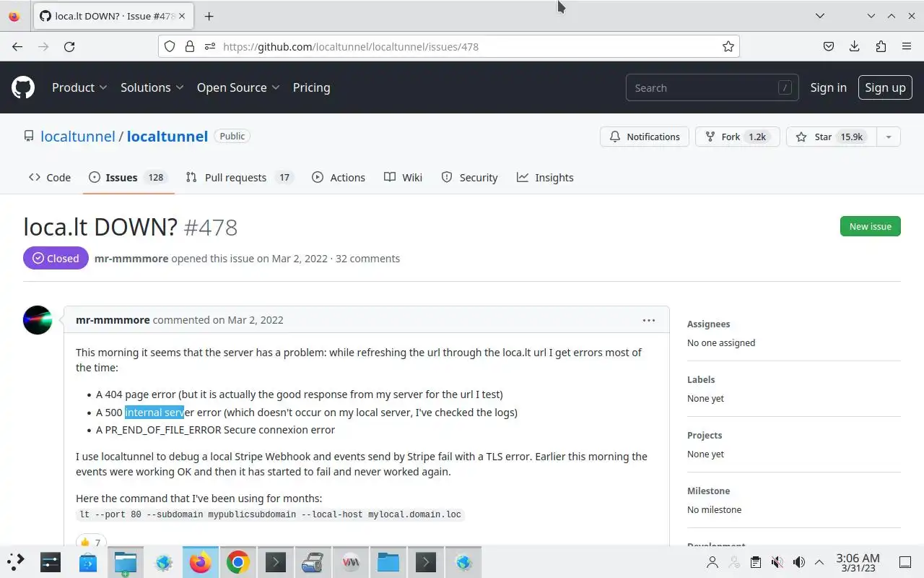Switch to the Actions tab
Image resolution: width=924 pixels, height=578 pixels.
pos(339,178)
